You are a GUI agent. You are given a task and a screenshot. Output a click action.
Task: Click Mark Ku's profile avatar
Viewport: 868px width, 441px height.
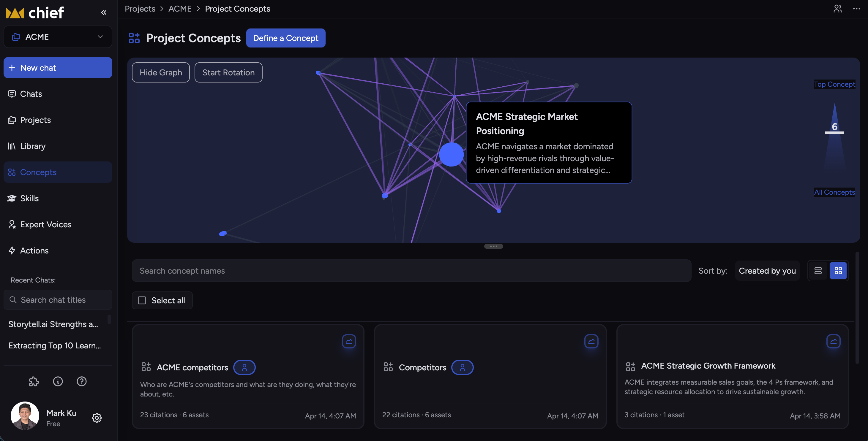coord(25,416)
